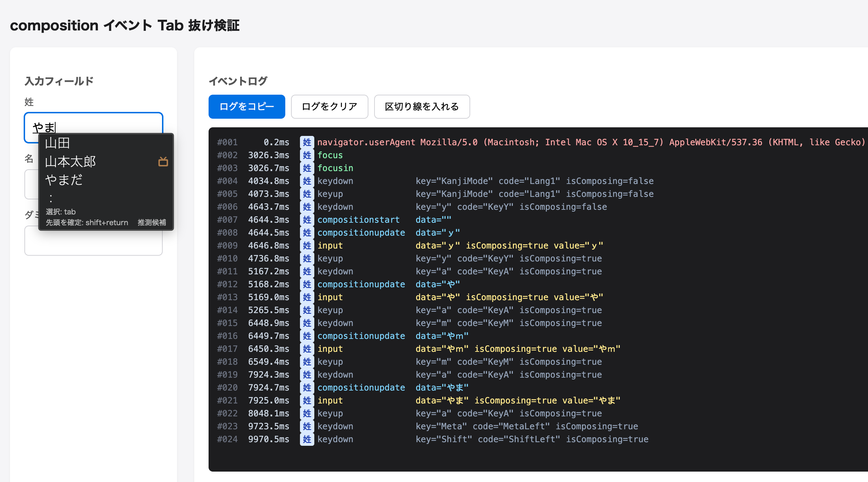This screenshot has width=868, height=482.
Task: Click the input event in row #013
Action: 330,297
